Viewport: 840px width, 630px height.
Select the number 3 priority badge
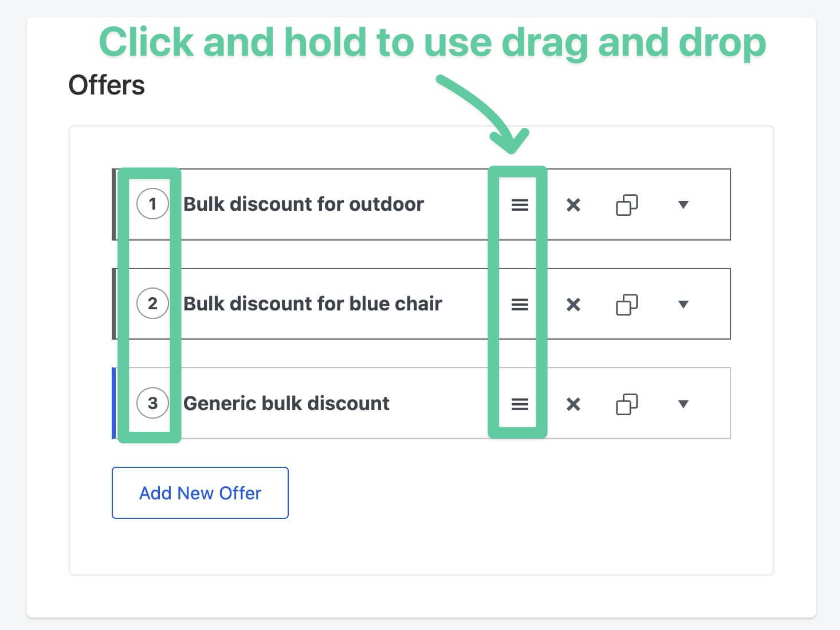click(x=152, y=403)
